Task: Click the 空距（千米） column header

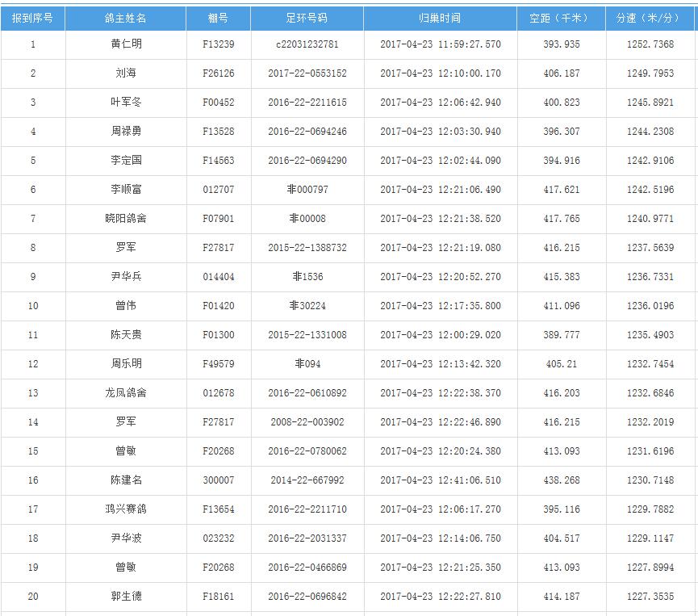Action: 561,18
